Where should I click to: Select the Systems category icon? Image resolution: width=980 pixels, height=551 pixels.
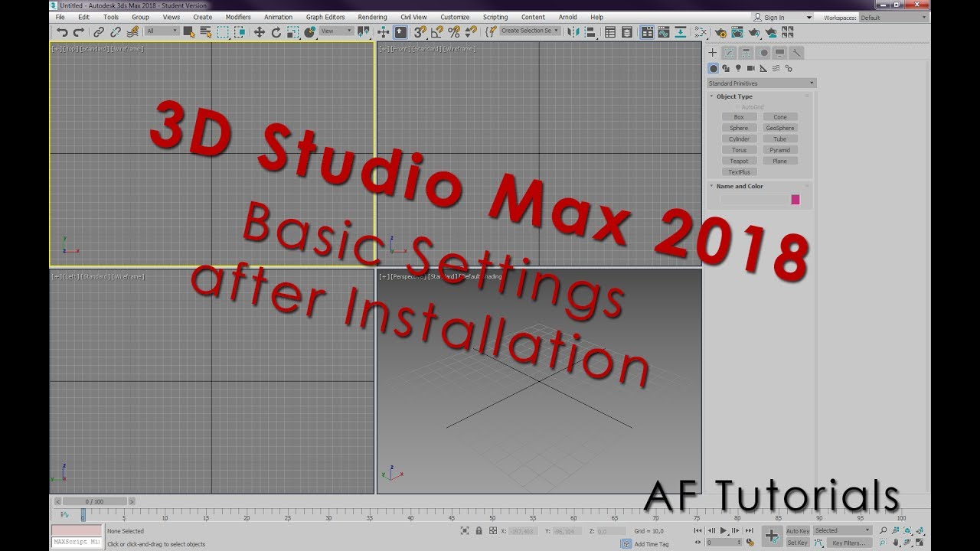(789, 68)
